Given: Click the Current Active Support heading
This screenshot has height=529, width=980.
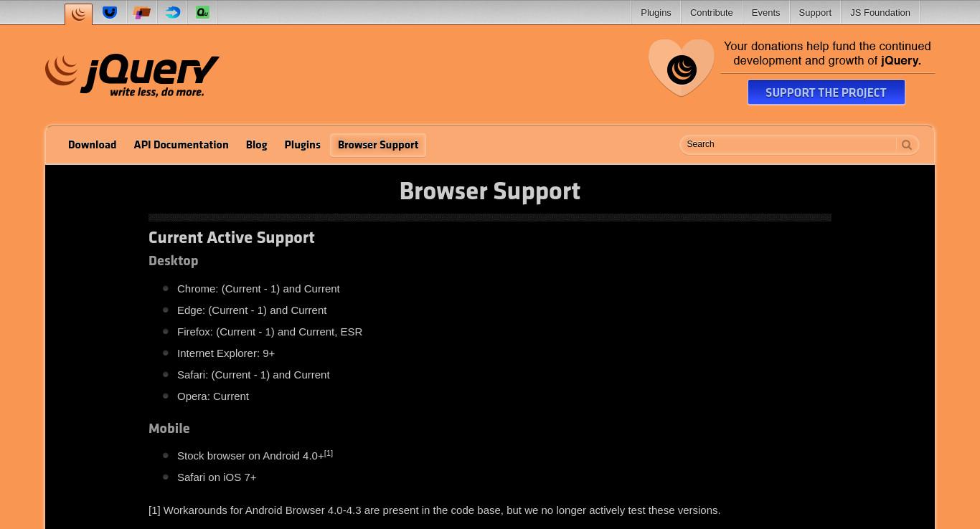Looking at the screenshot, I should tap(232, 238).
